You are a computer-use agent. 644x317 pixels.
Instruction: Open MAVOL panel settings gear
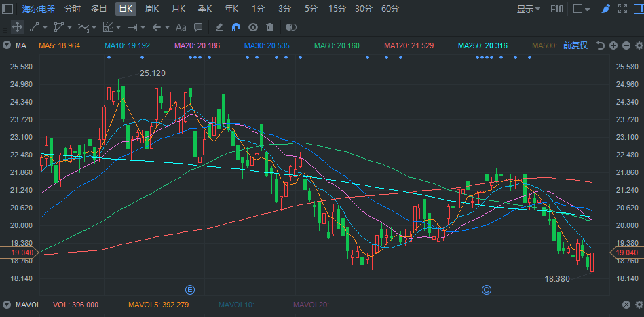(639, 305)
